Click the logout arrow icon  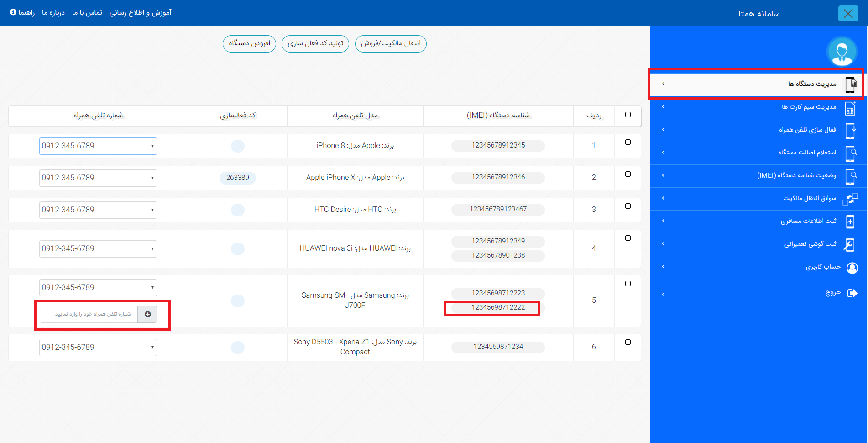click(x=852, y=293)
